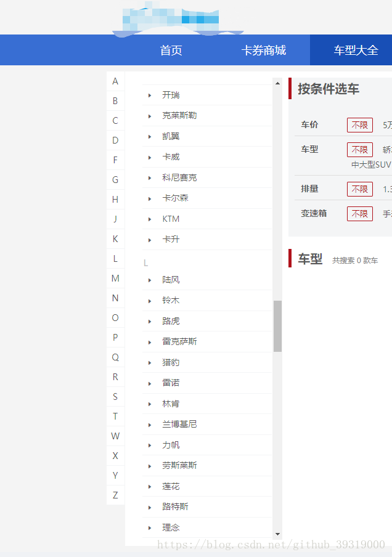This screenshot has height=557, width=392.
Task: Select letter J in alphabet index
Action: (x=115, y=219)
